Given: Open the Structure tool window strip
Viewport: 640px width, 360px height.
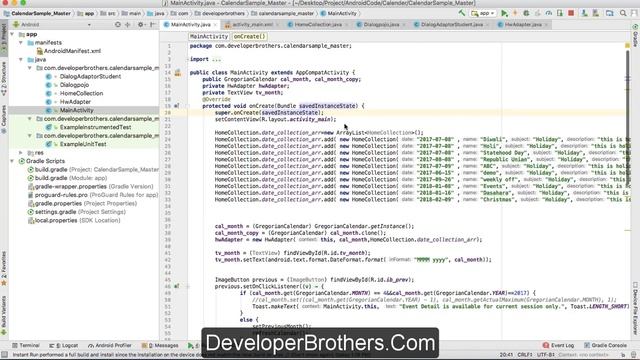Looking at the screenshot, I should click(4, 79).
